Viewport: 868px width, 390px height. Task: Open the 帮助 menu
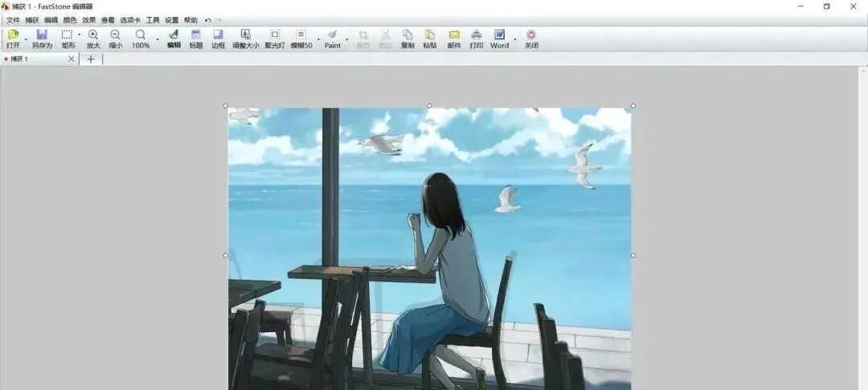tap(190, 20)
